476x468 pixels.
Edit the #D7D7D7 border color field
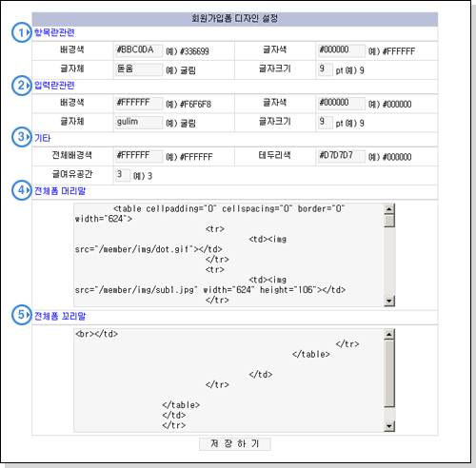click(342, 156)
